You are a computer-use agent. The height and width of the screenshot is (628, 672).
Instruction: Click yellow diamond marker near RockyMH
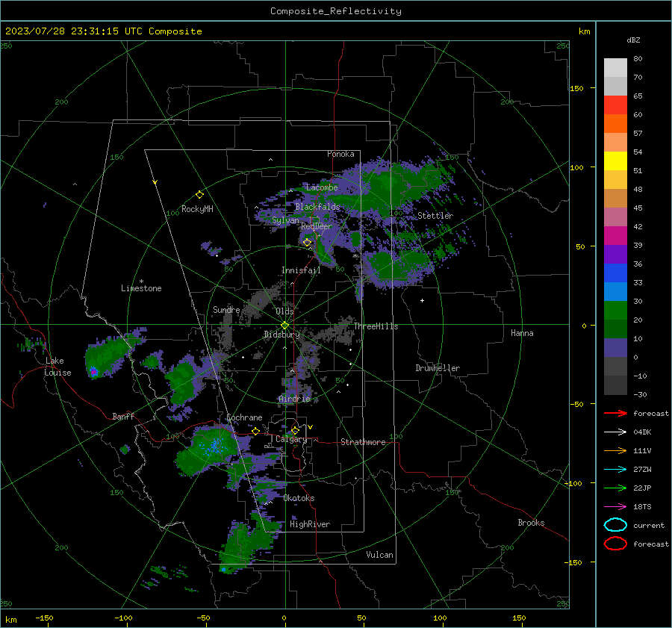tap(199, 195)
